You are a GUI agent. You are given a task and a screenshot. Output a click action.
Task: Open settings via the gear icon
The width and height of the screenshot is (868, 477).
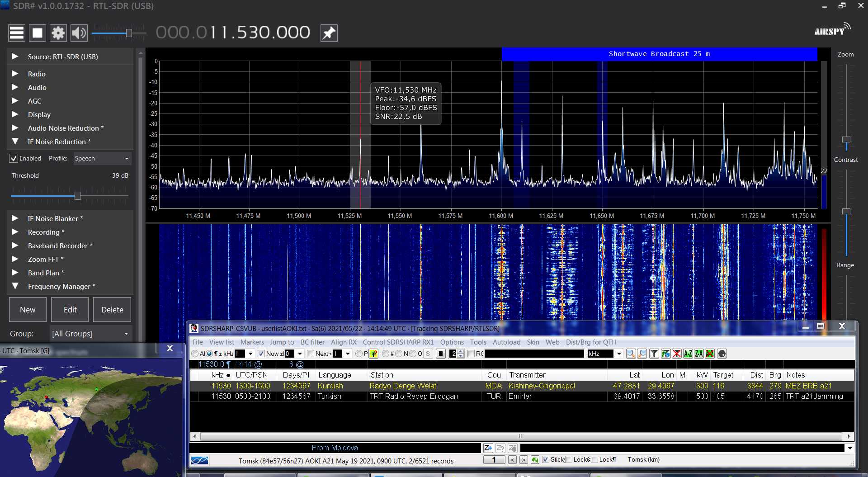[58, 33]
